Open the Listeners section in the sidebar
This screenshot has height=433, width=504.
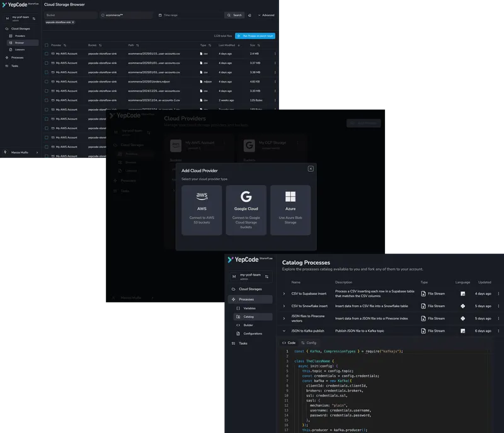point(20,50)
